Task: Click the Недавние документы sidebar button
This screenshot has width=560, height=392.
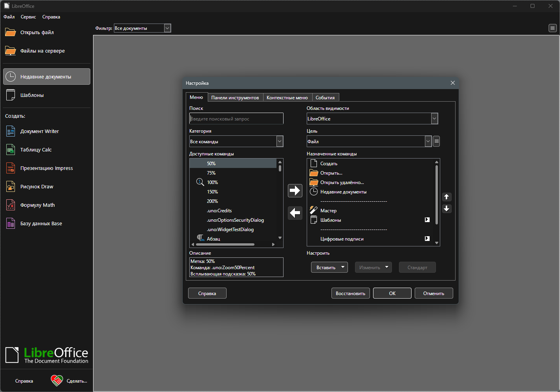Action: [x=47, y=77]
